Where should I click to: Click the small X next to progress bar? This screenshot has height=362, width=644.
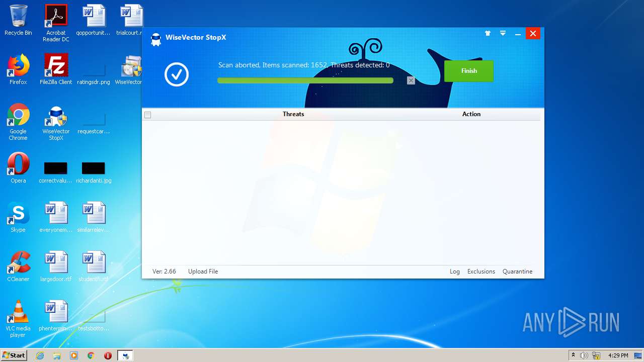(x=411, y=80)
